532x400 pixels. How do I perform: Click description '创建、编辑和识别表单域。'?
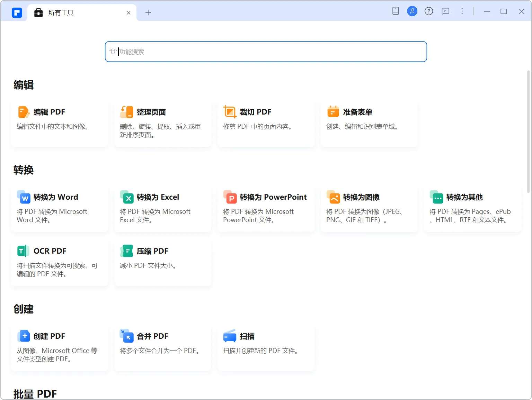click(x=362, y=127)
